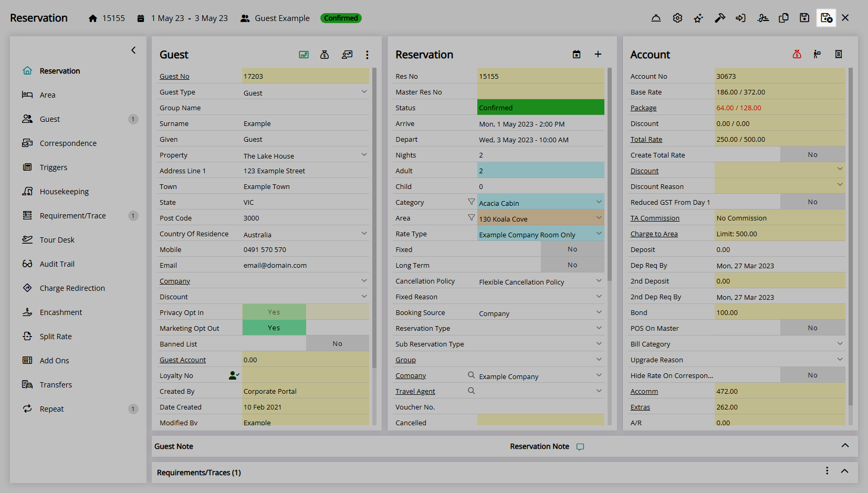Click the TA Commission link
The width and height of the screenshot is (868, 493).
pyautogui.click(x=655, y=218)
